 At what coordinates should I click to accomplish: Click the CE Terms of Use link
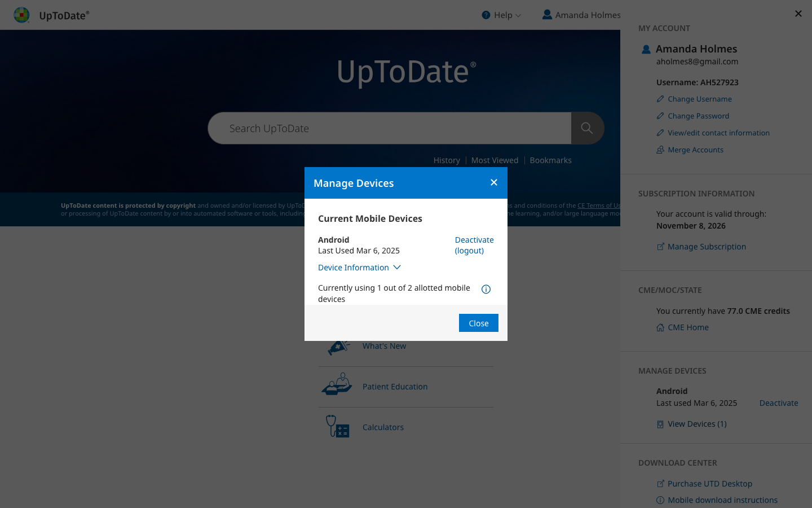click(599, 205)
